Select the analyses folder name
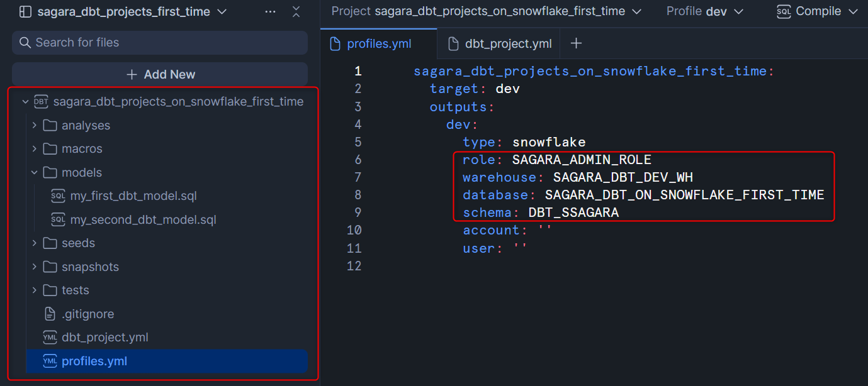 point(86,125)
